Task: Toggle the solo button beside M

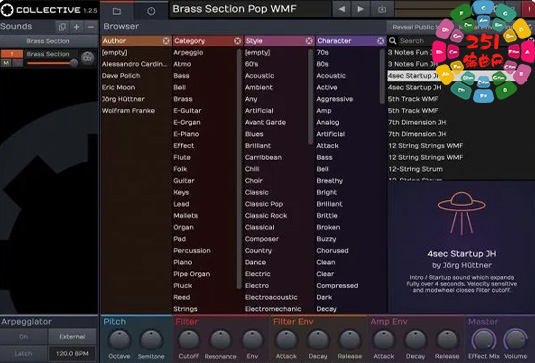Action: (18, 63)
